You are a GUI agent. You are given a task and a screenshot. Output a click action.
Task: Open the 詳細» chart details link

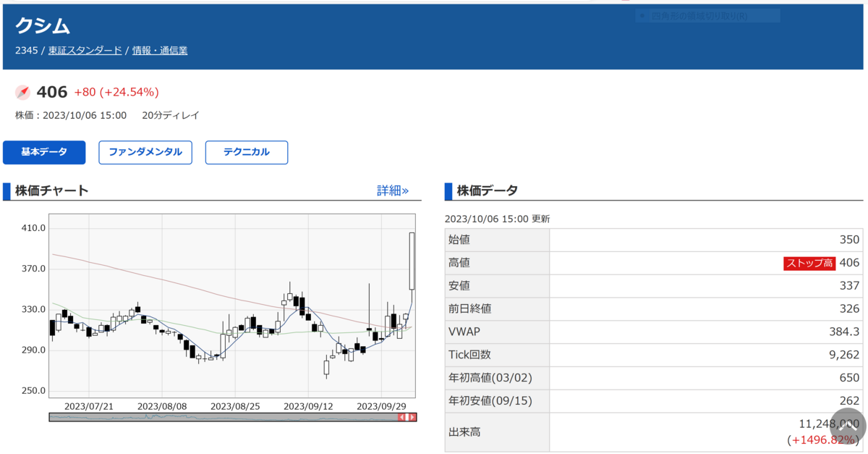pos(393,190)
